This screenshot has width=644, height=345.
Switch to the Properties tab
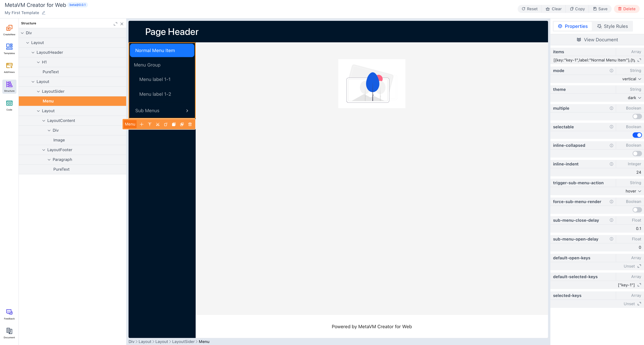pyautogui.click(x=573, y=26)
